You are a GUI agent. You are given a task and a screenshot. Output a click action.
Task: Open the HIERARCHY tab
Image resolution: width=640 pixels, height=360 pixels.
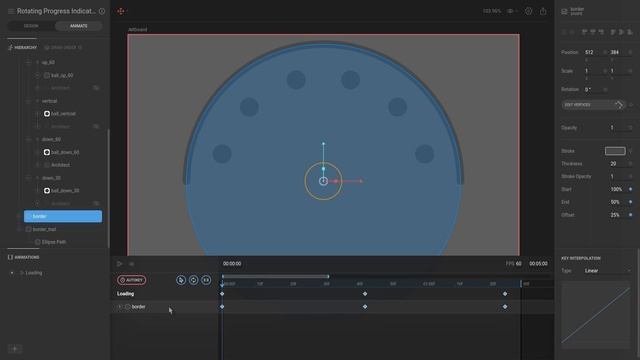click(22, 47)
